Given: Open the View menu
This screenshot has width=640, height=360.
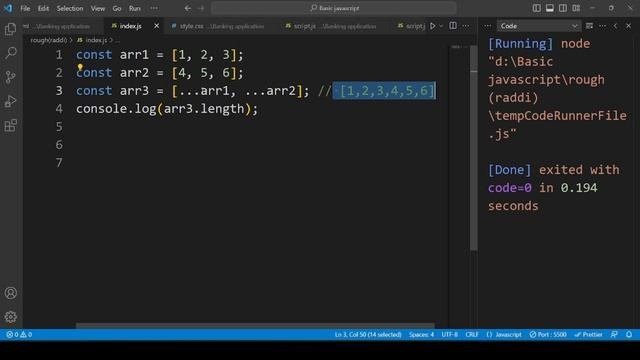Looking at the screenshot, I should pos(98,8).
